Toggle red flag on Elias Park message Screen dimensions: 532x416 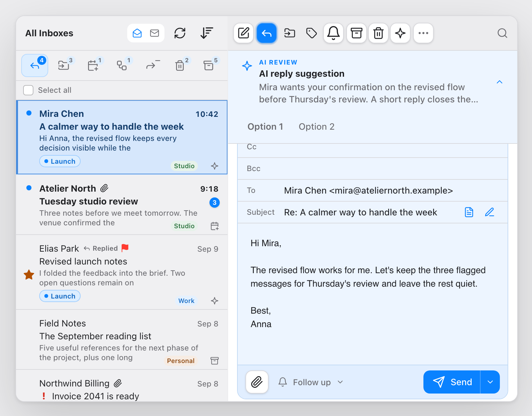pos(125,248)
